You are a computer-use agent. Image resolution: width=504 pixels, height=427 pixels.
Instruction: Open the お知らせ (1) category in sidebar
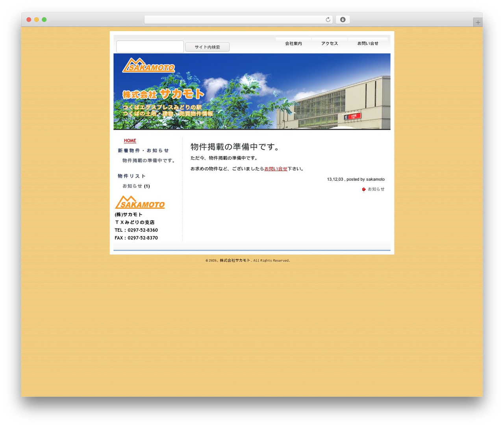[x=136, y=186]
